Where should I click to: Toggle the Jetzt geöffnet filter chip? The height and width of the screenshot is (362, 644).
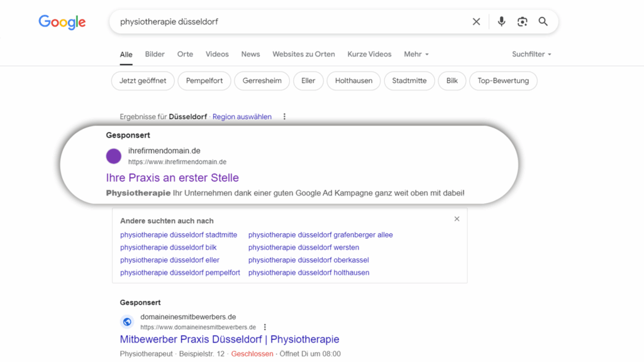click(x=142, y=80)
